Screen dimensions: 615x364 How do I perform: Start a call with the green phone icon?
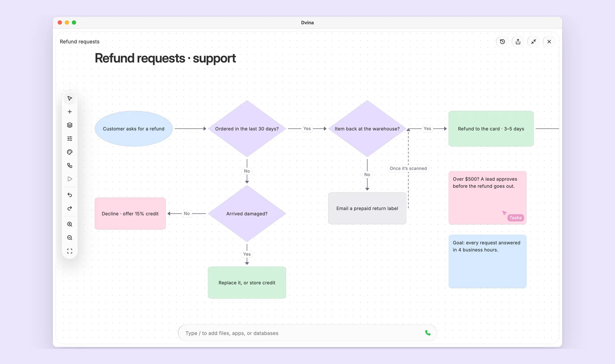coord(428,333)
